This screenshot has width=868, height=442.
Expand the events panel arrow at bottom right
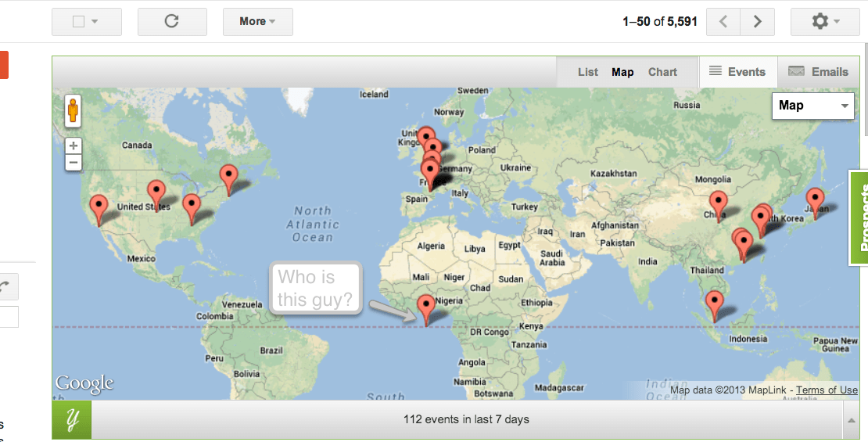click(851, 420)
